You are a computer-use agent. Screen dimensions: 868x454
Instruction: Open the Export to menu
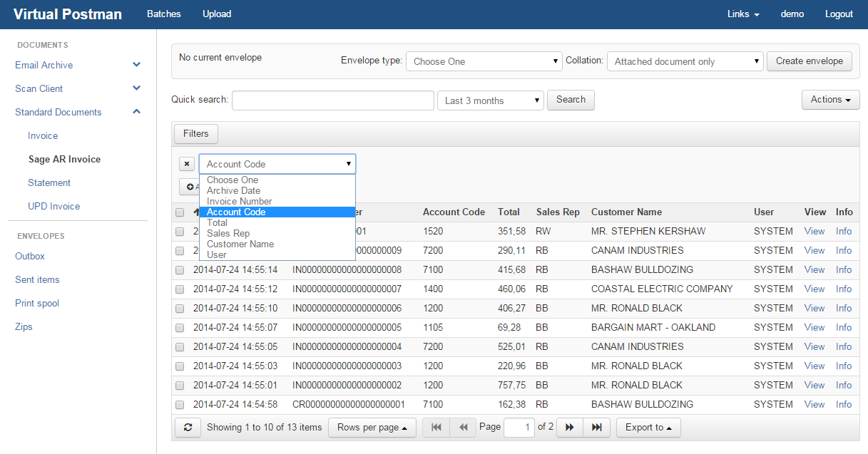click(x=648, y=428)
